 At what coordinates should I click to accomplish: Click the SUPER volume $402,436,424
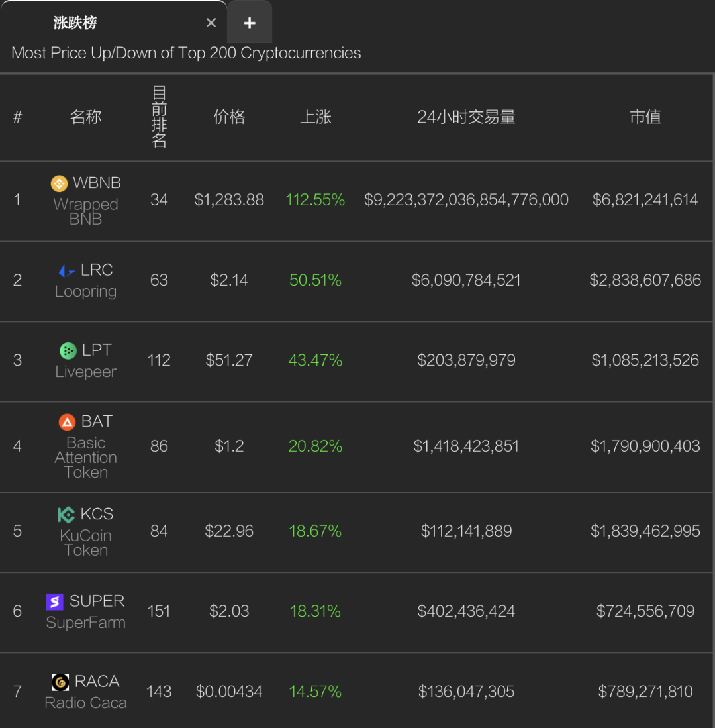[466, 612]
